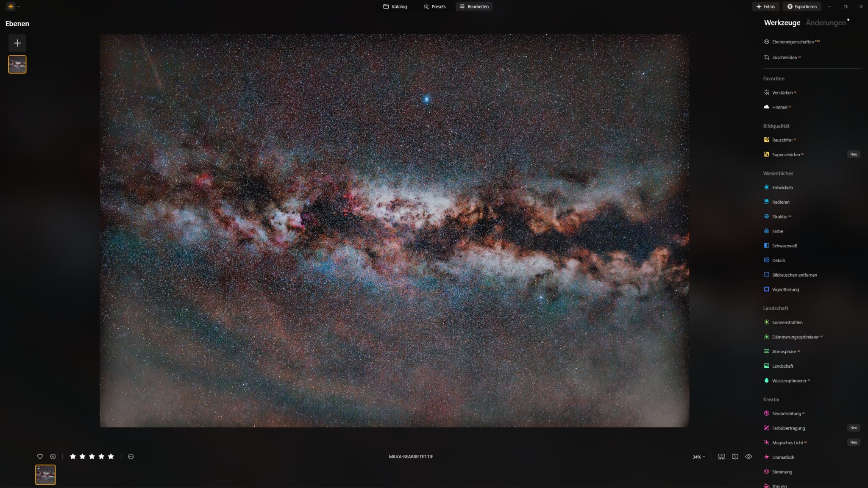Open the Himmel sky tool
The width and height of the screenshot is (868, 488).
click(x=779, y=107)
